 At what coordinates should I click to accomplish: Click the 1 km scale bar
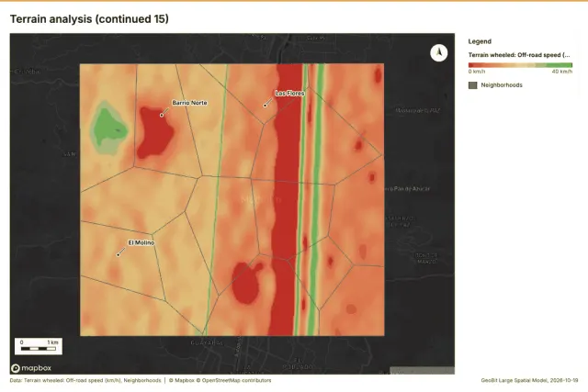coord(39,346)
